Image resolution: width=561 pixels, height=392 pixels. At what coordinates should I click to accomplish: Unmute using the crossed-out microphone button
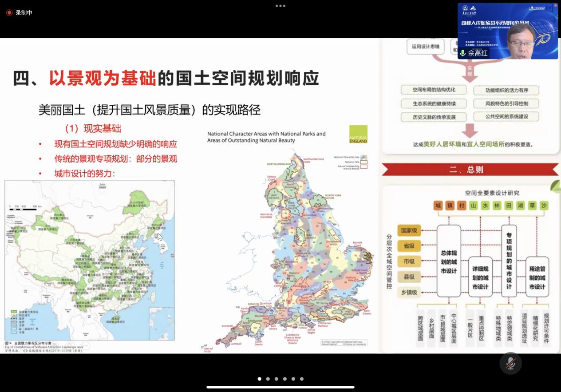tap(510, 363)
